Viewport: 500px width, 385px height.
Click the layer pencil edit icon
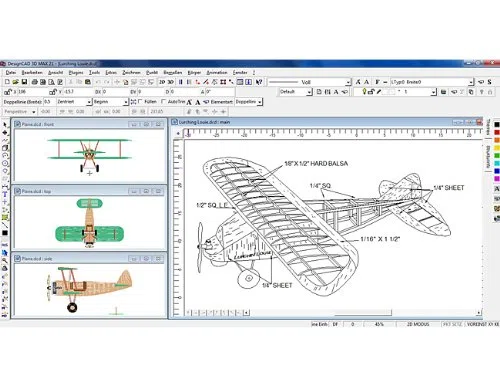(x=379, y=91)
